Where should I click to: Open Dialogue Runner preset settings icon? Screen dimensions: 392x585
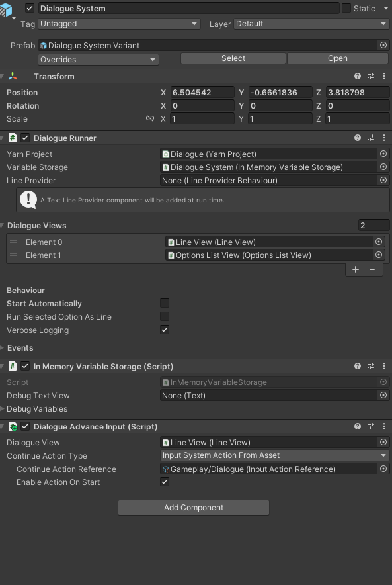click(371, 138)
